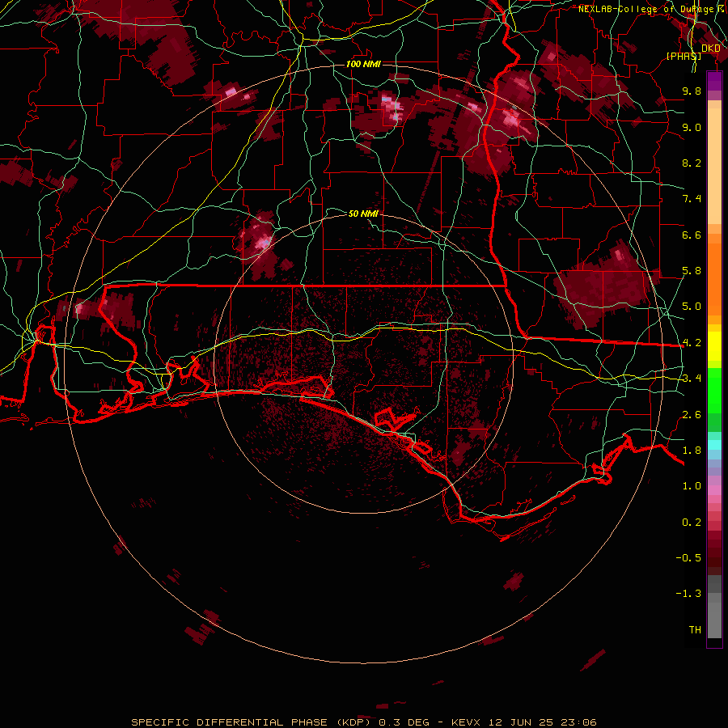Click the 7.4 scale value

(x=692, y=199)
